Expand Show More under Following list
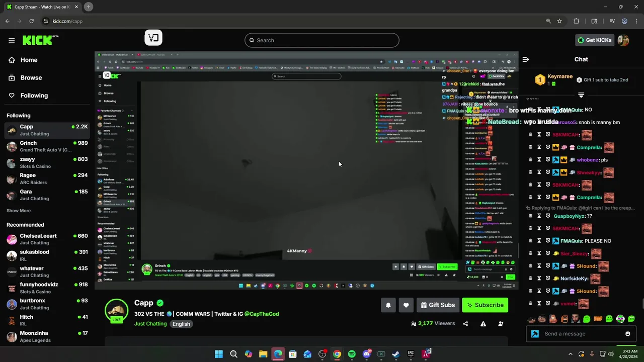Viewport: 644px width, 362px height. tap(19, 211)
